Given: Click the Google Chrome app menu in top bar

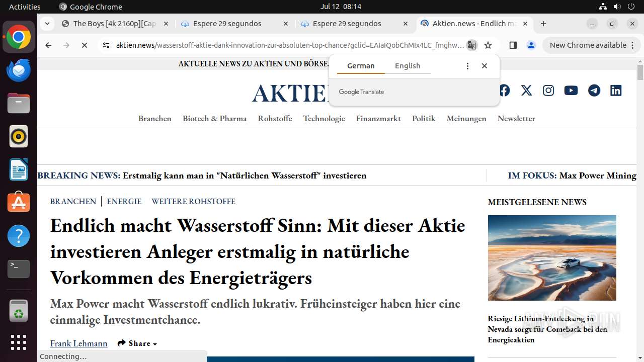Looking at the screenshot, I should pos(91,7).
